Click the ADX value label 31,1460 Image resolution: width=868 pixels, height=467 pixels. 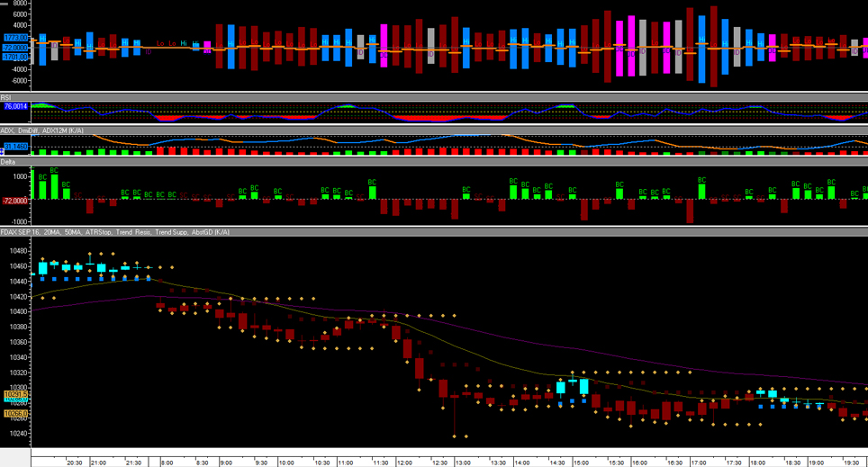click(15, 146)
